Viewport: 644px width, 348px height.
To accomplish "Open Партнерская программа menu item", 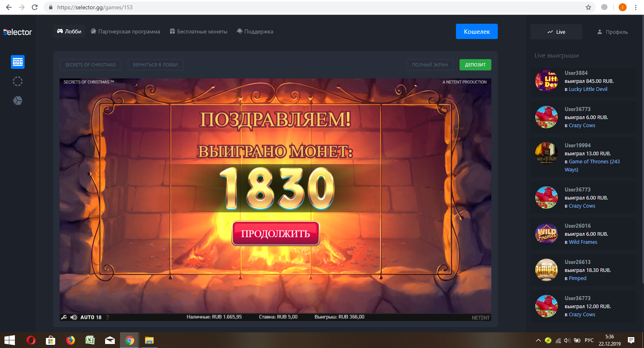I will pyautogui.click(x=125, y=31).
